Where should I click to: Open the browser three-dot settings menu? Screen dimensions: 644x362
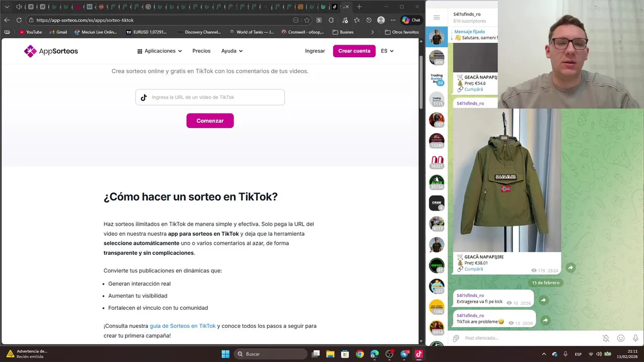pos(393,20)
